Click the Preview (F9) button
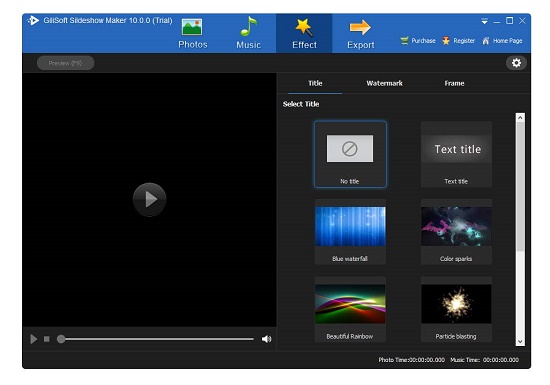The height and width of the screenshot is (385, 550). [x=66, y=63]
